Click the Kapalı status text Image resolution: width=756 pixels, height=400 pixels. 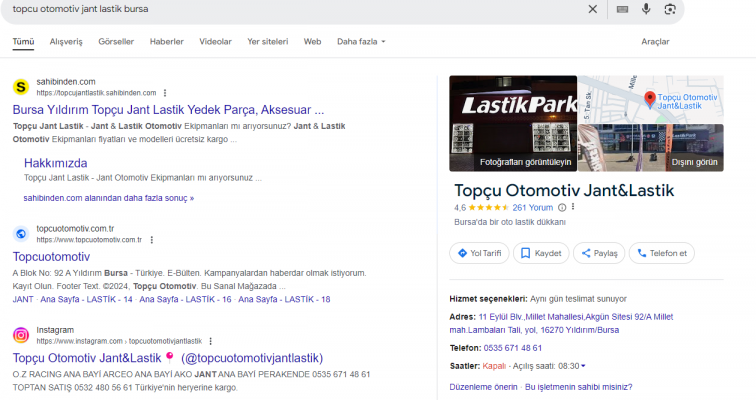[x=494, y=366]
